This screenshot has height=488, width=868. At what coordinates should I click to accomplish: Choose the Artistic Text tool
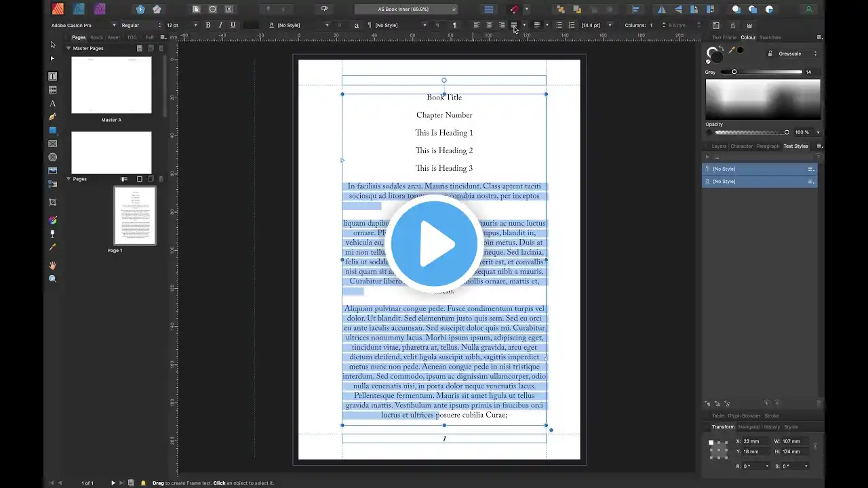pyautogui.click(x=53, y=104)
